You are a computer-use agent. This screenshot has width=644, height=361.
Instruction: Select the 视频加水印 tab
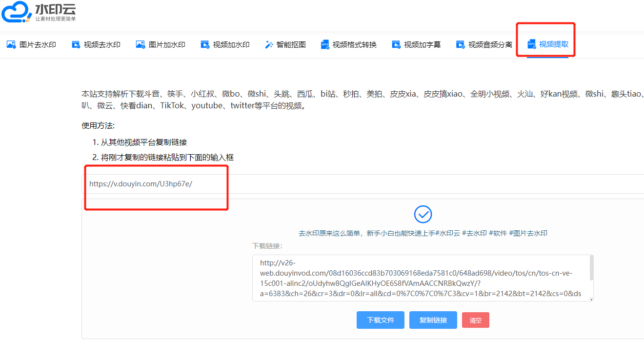click(225, 45)
